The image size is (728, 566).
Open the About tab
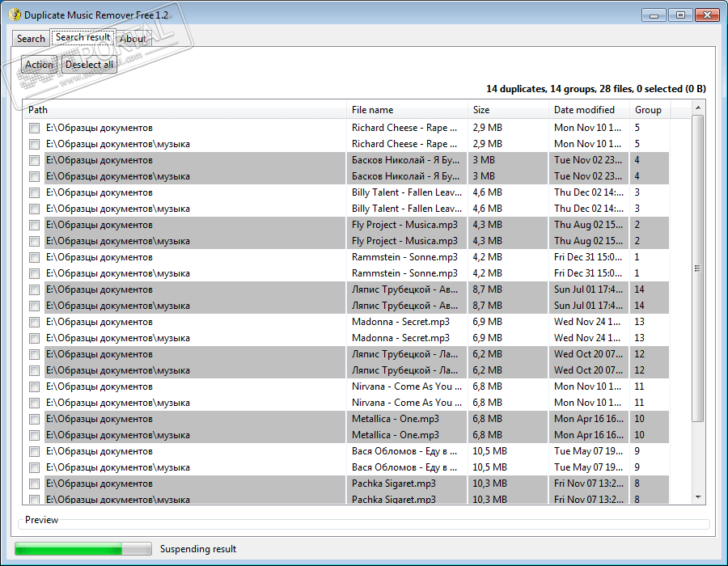[x=133, y=39]
